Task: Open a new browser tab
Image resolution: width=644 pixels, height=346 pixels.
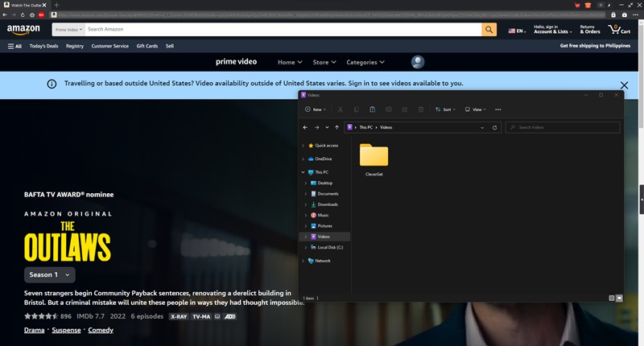Action: coord(56,5)
